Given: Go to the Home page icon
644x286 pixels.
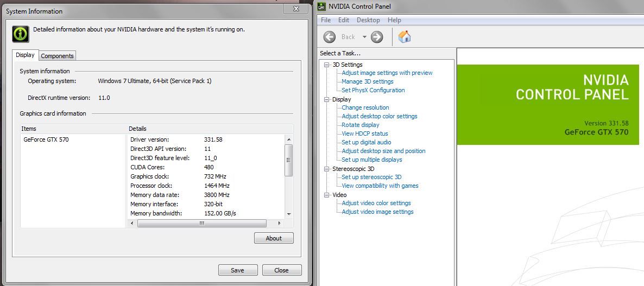Looking at the screenshot, I should 405,37.
